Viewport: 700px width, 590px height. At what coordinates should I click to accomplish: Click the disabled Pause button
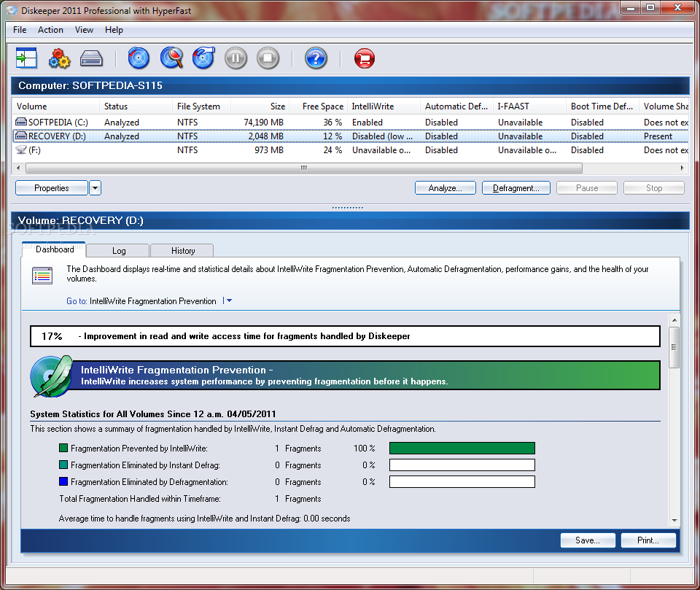pyautogui.click(x=586, y=188)
